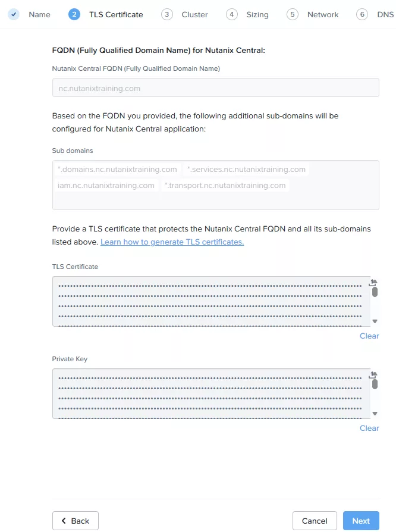Open the Network step tab

tap(323, 14)
